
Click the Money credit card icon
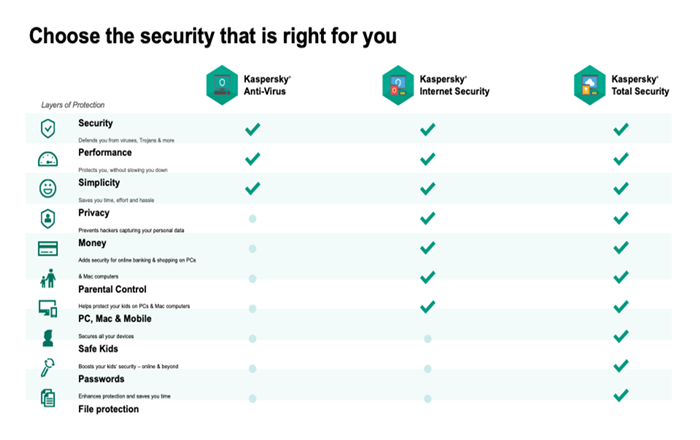[48, 249]
